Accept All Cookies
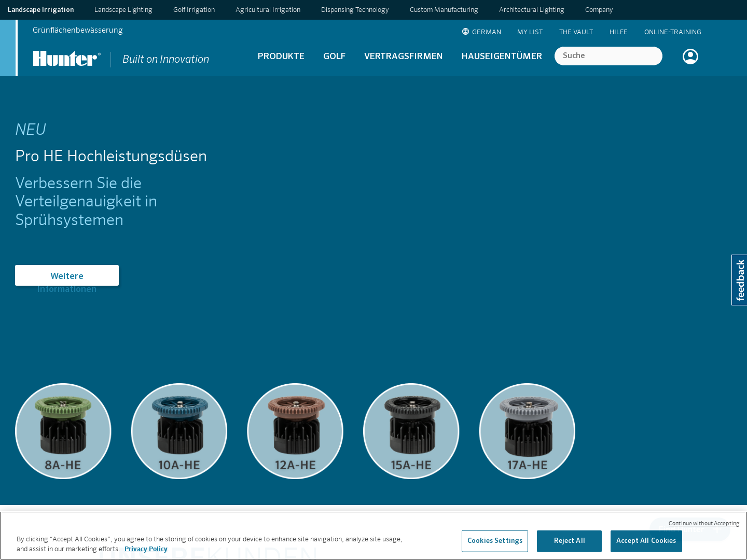 [646, 541]
